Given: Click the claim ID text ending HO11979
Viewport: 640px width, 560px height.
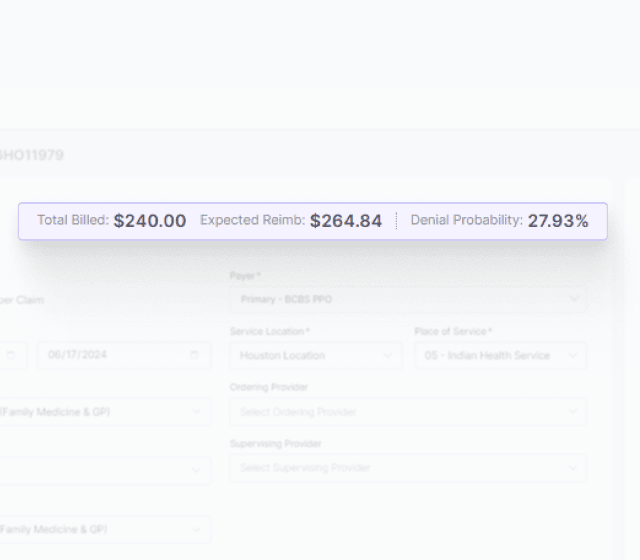Looking at the screenshot, I should [x=30, y=155].
